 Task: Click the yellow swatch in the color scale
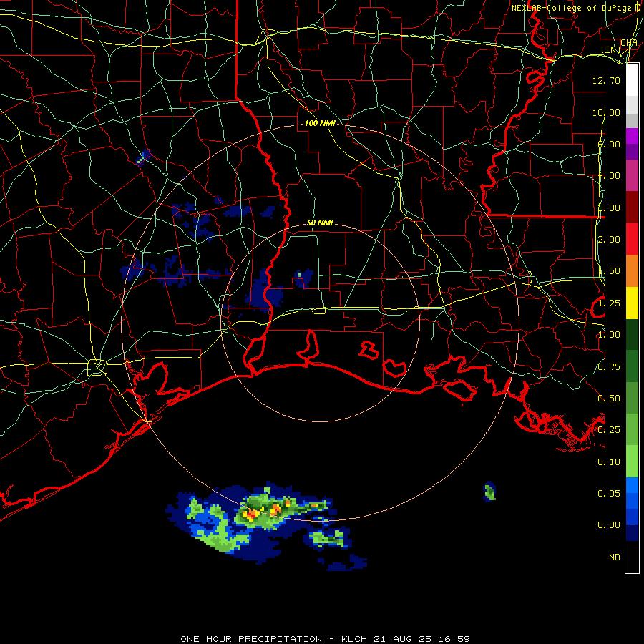[x=632, y=303]
